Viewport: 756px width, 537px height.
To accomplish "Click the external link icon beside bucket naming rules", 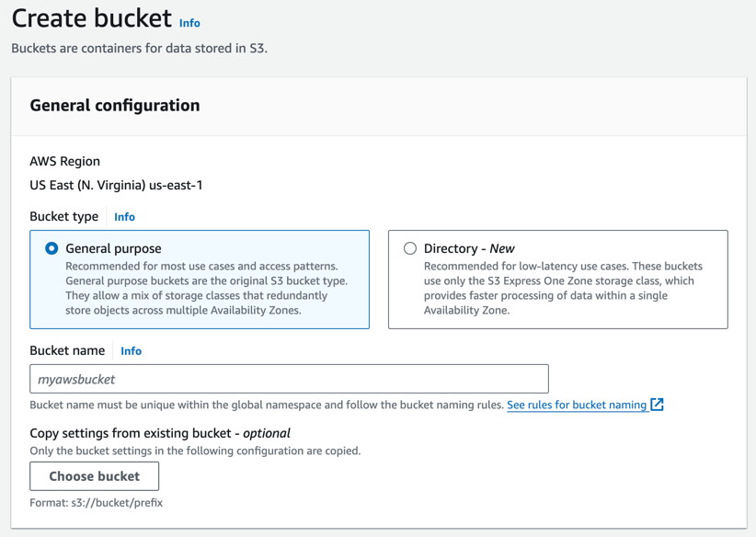I will 658,405.
